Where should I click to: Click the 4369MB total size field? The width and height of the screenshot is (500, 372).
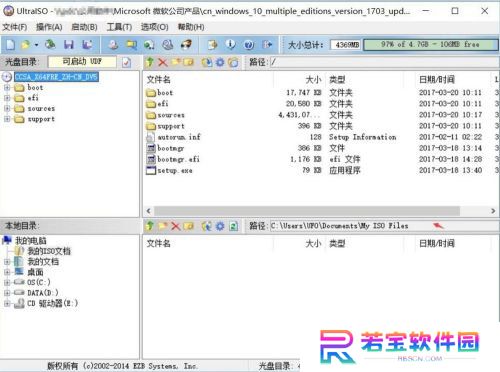point(346,45)
